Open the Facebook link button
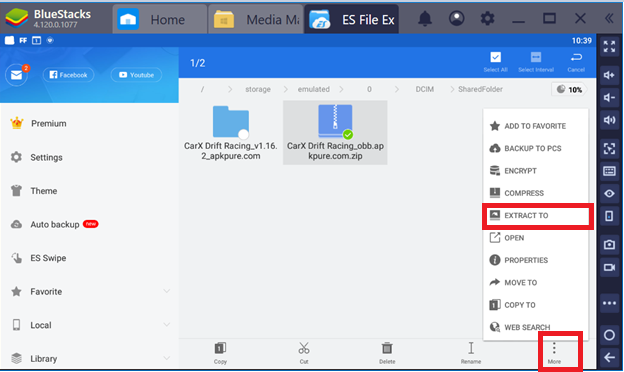 pos(68,75)
